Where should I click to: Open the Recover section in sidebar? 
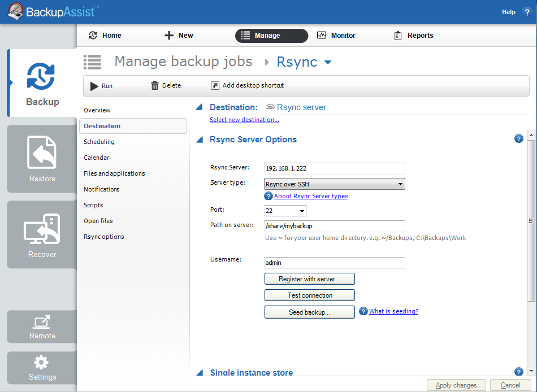(42, 234)
